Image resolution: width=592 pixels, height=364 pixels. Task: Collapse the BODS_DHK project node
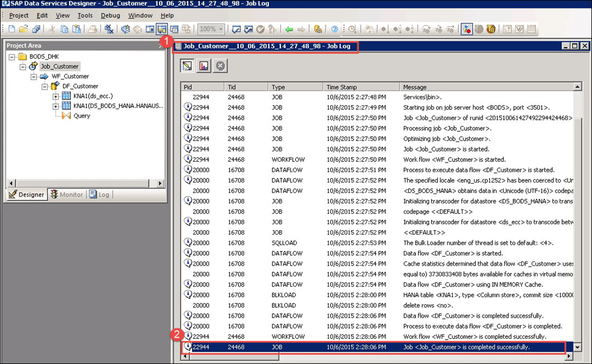point(12,57)
